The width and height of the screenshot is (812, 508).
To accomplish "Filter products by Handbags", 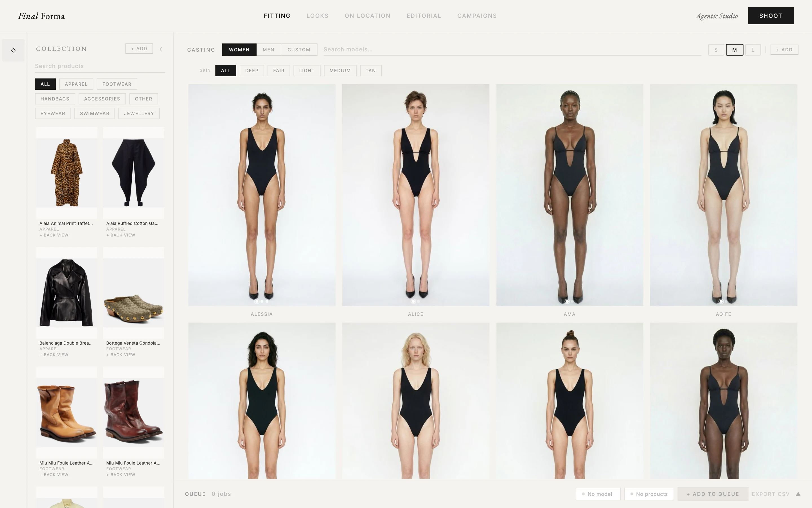I will (x=55, y=99).
